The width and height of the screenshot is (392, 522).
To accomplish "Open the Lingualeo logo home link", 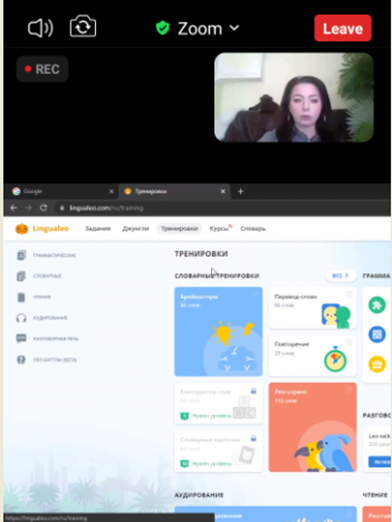I will pos(42,229).
